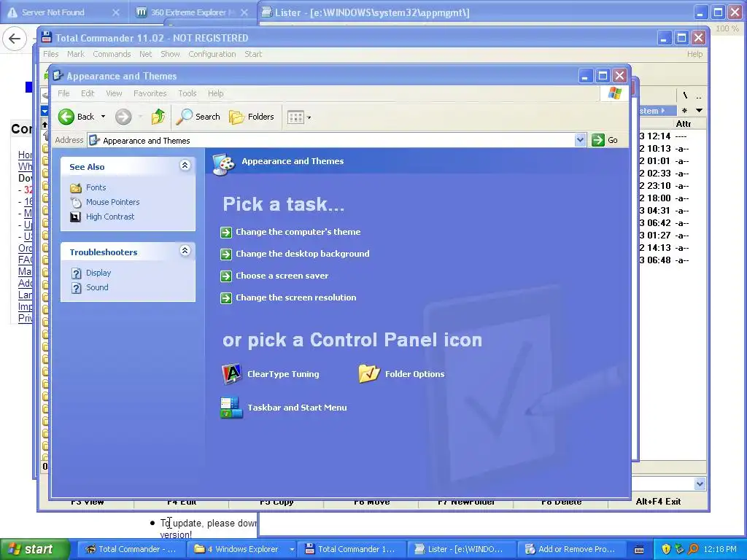Open the Tools menu
The image size is (747, 560).
pos(187,93)
